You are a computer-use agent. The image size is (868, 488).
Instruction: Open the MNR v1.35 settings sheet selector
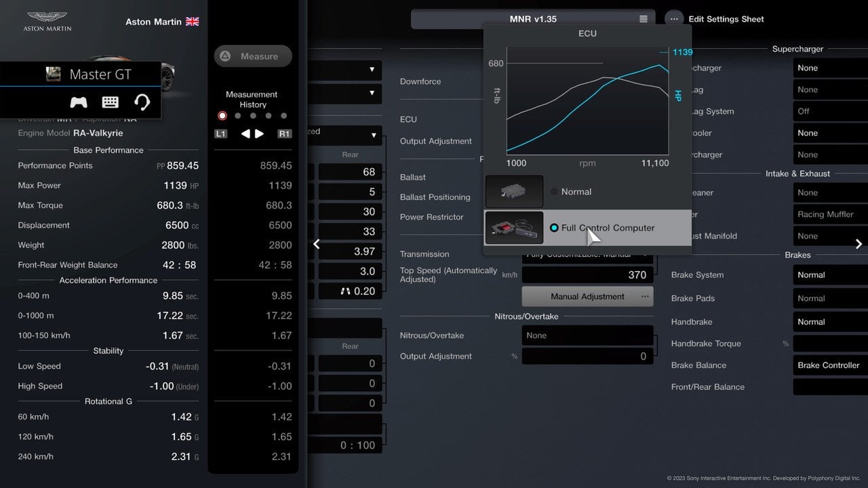point(533,19)
